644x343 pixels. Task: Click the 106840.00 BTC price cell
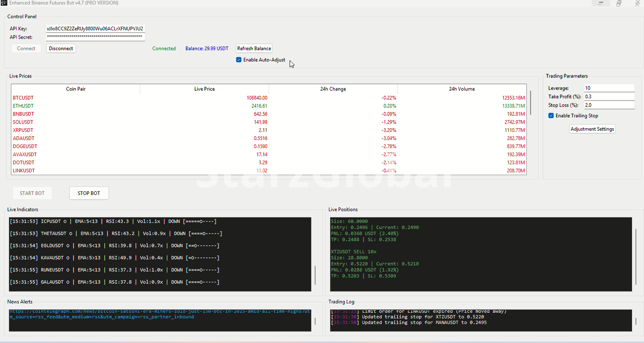click(257, 98)
